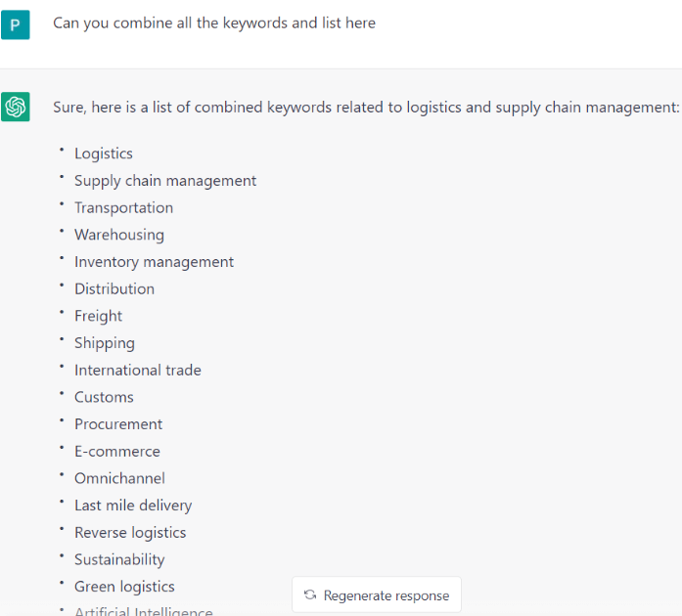This screenshot has width=682, height=616.
Task: Click the Freight keyword
Action: pos(98,316)
